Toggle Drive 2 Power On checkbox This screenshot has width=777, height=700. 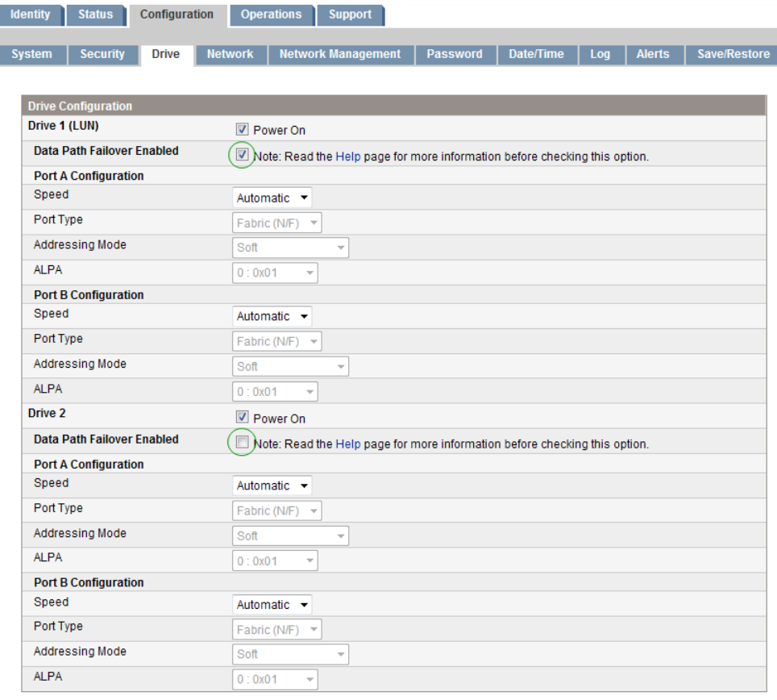click(242, 418)
